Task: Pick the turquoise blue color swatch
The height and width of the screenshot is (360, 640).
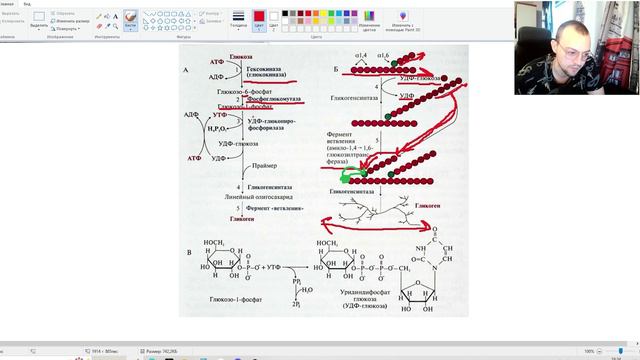Action: (x=339, y=13)
